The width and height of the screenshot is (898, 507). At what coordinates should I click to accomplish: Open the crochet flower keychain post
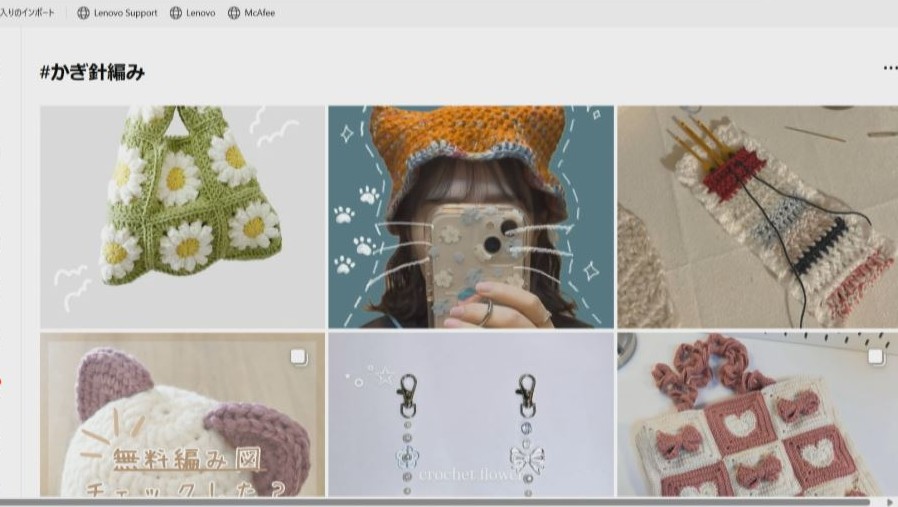point(471,414)
